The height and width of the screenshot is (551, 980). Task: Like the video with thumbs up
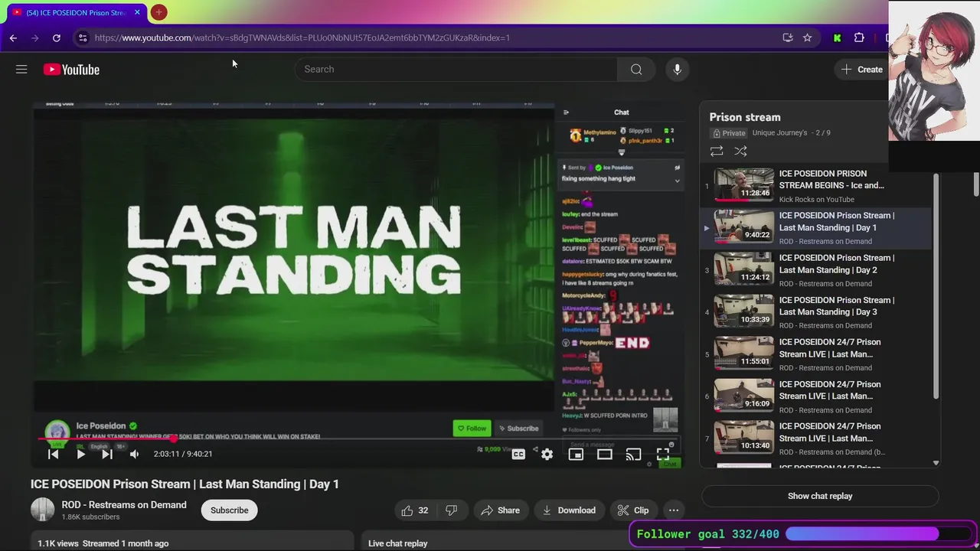[414, 510]
